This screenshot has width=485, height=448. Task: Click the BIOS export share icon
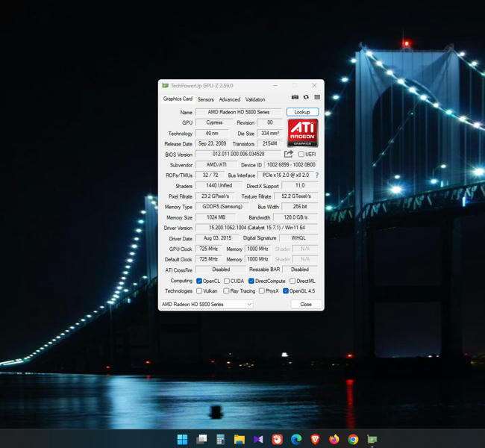point(289,155)
